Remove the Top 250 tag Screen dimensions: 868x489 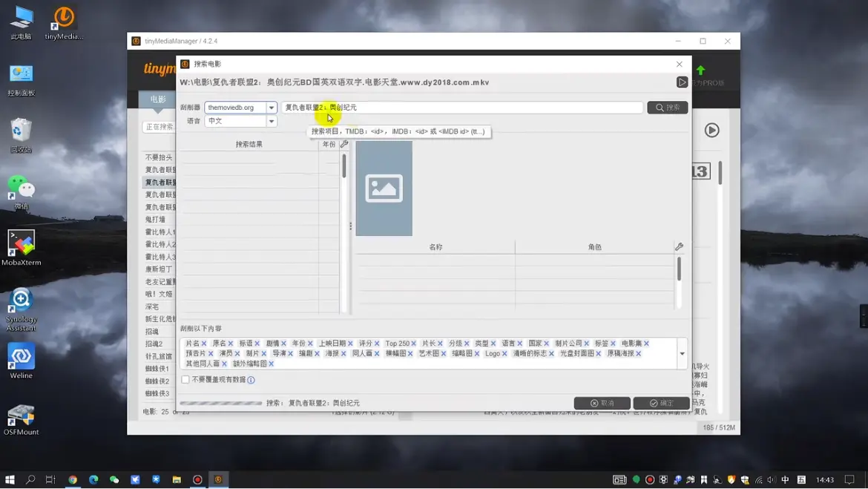(x=413, y=344)
